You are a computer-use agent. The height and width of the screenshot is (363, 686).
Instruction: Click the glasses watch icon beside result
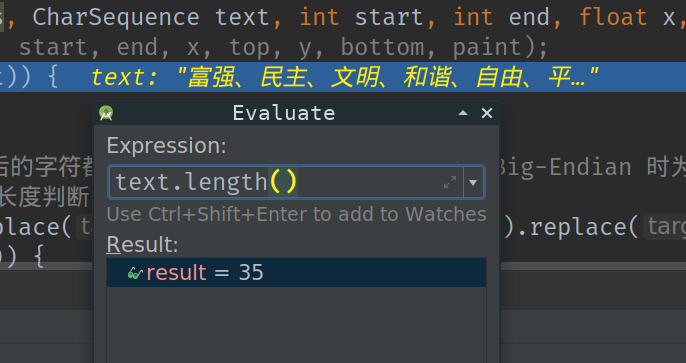point(135,273)
